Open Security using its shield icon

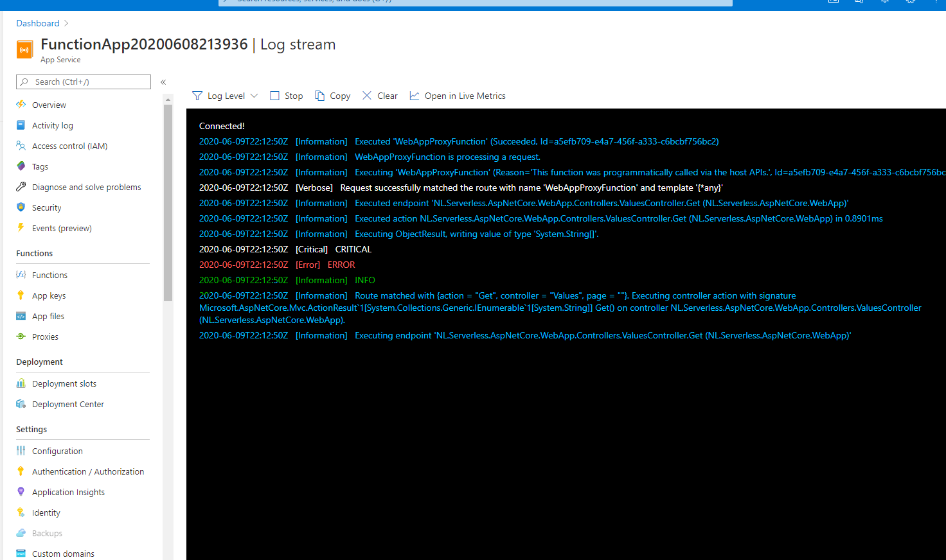22,207
